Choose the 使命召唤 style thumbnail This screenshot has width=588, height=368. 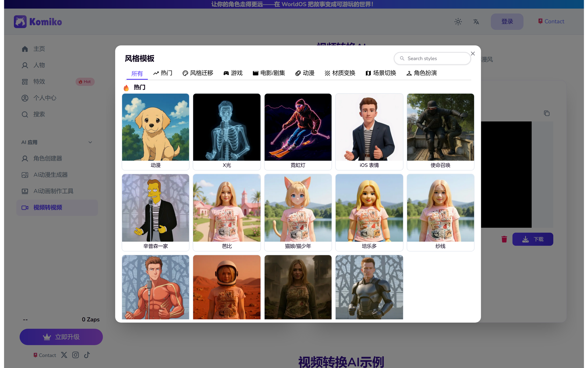pyautogui.click(x=440, y=132)
